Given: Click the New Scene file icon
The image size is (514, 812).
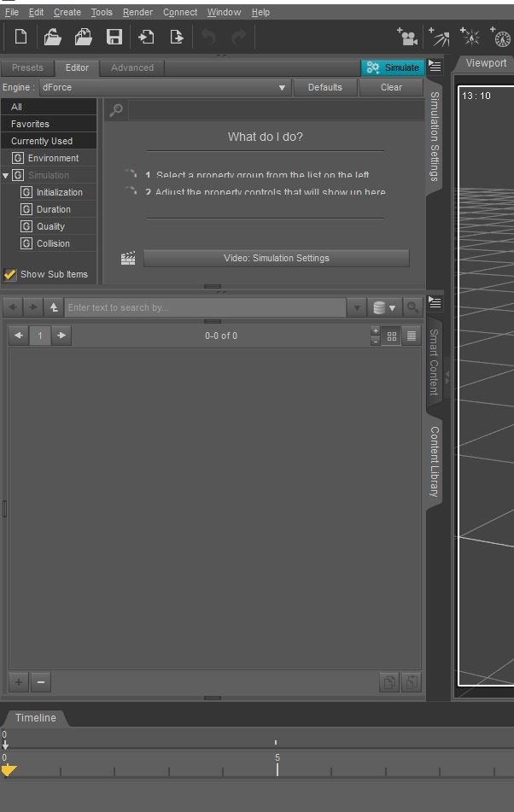Looking at the screenshot, I should pos(21,37).
